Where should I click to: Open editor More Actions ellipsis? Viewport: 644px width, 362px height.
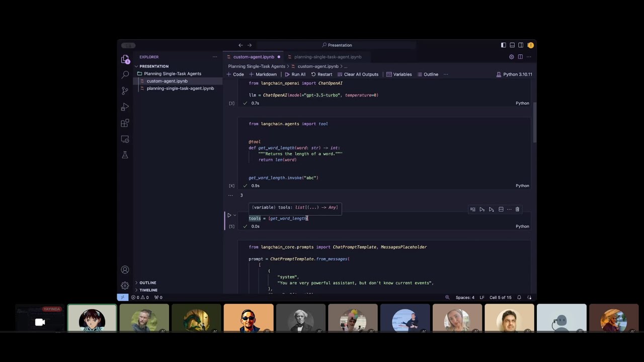[529, 57]
